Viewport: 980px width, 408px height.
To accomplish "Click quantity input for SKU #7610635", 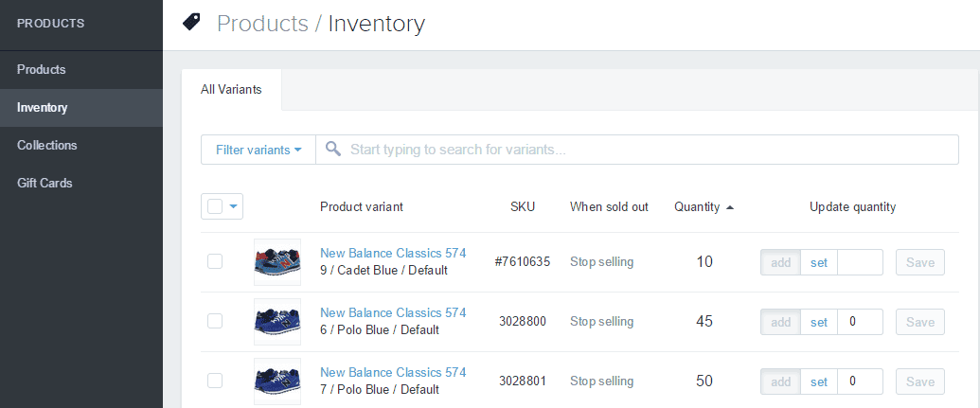I will 860,262.
